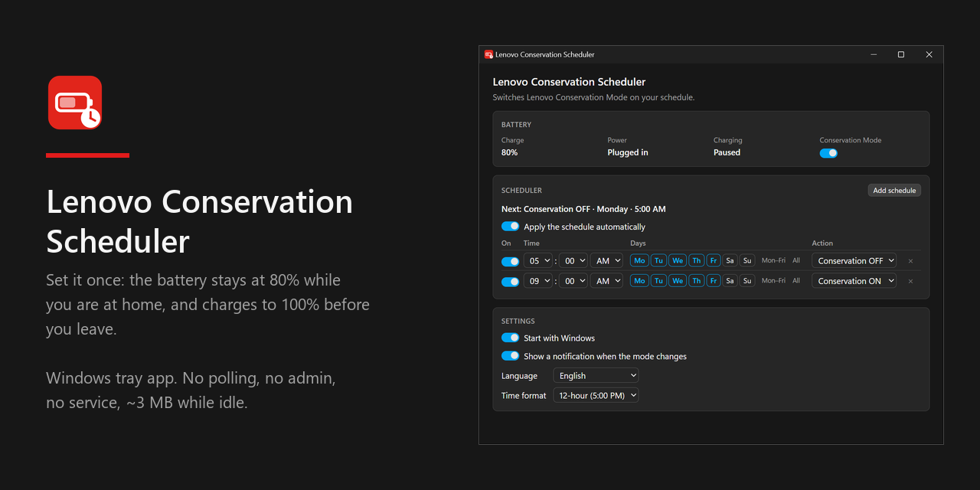980x490 pixels.
Task: Toggle We in the Conservation OFF row
Action: (x=678, y=261)
